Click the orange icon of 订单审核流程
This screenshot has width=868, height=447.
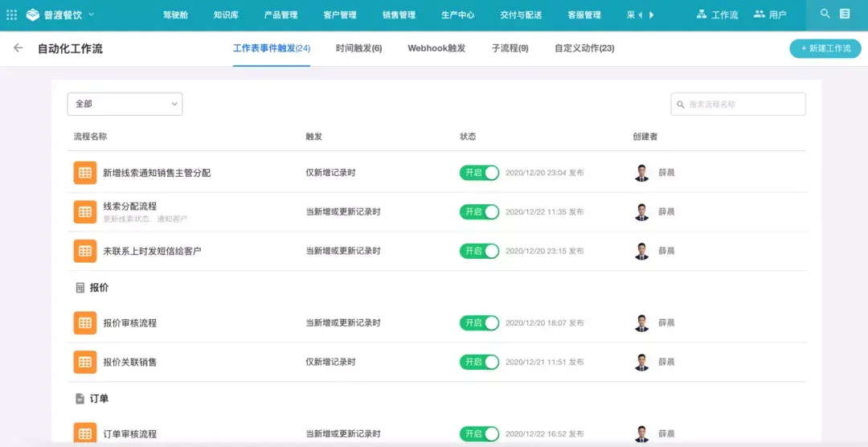[84, 433]
